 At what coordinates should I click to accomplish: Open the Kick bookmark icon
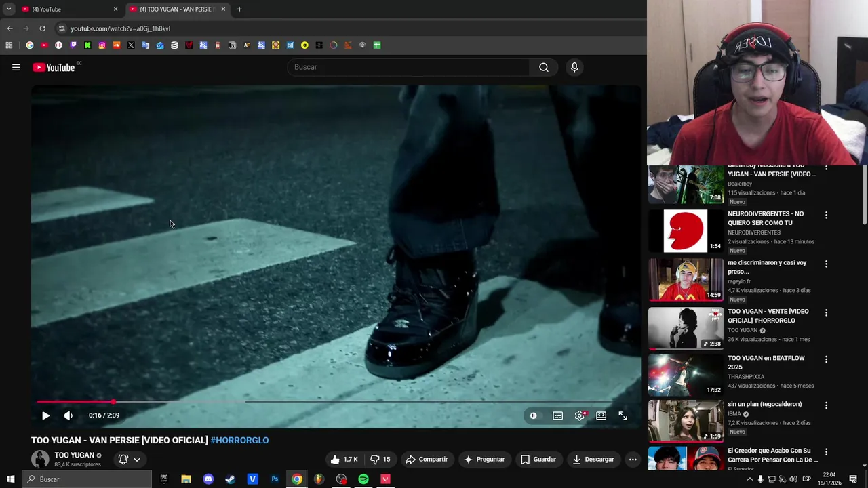pos(87,45)
